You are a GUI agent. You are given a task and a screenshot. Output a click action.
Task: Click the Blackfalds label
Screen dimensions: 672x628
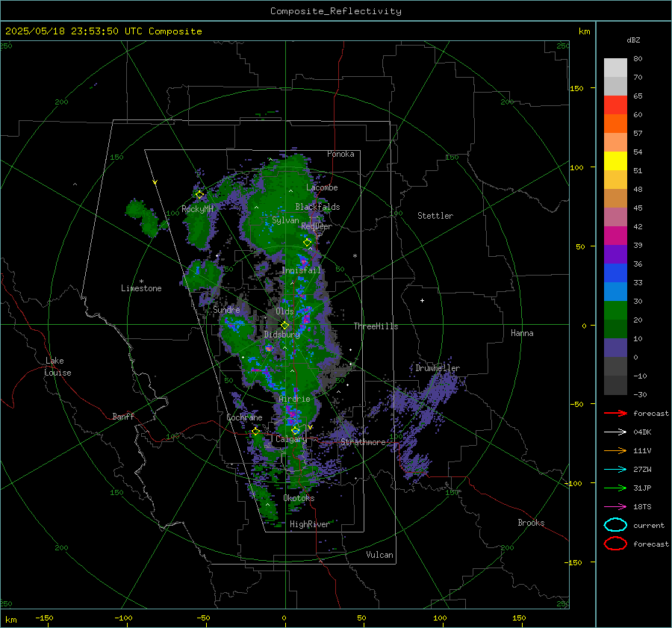click(x=317, y=207)
